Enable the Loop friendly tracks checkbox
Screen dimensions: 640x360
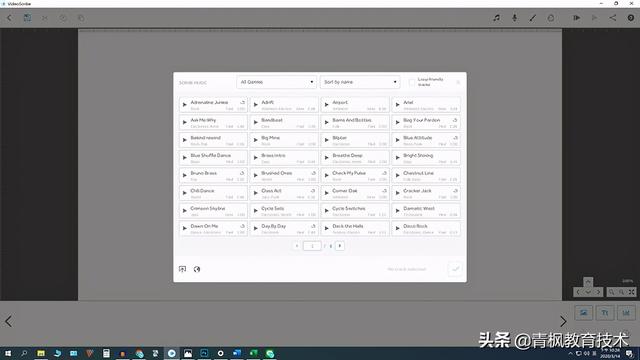[411, 82]
